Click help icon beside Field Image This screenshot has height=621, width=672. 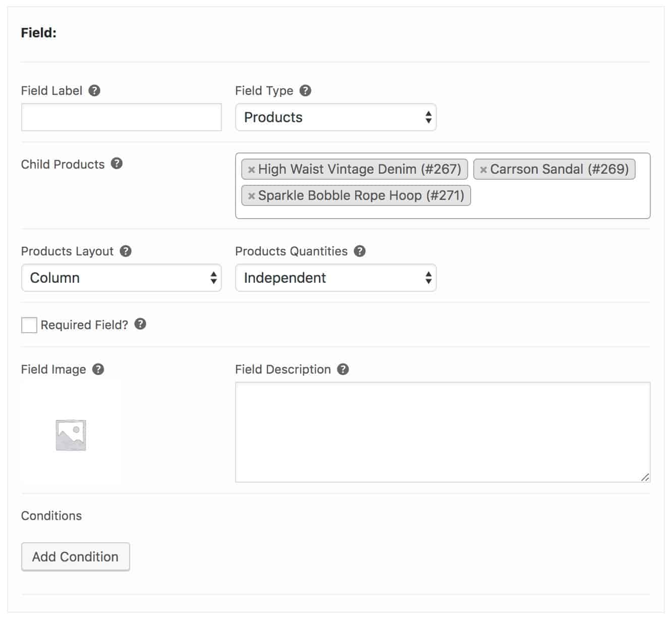pyautogui.click(x=98, y=369)
